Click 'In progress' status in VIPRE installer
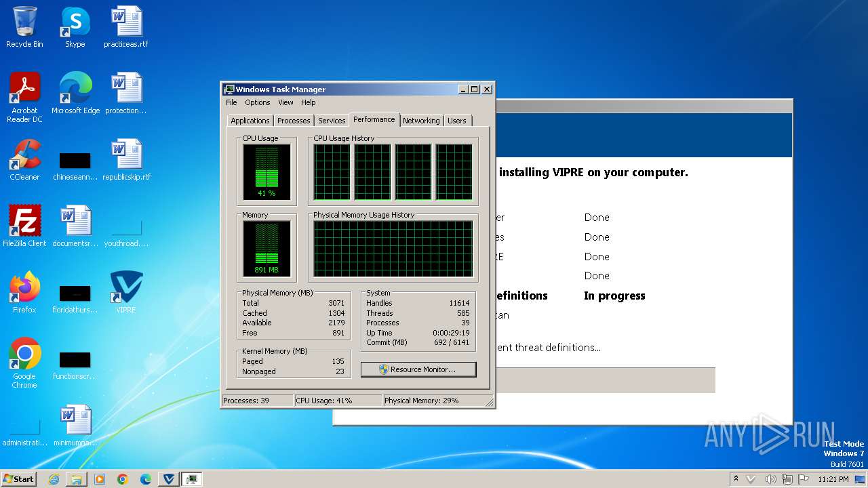The width and height of the screenshot is (868, 488). [614, 296]
